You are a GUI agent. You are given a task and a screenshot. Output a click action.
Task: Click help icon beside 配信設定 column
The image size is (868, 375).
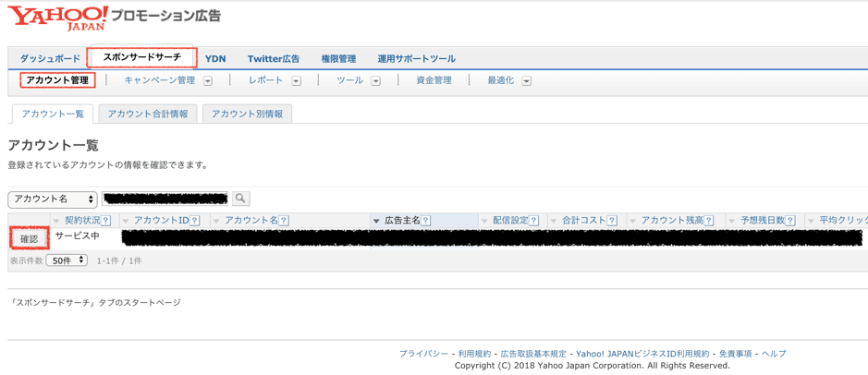point(533,221)
